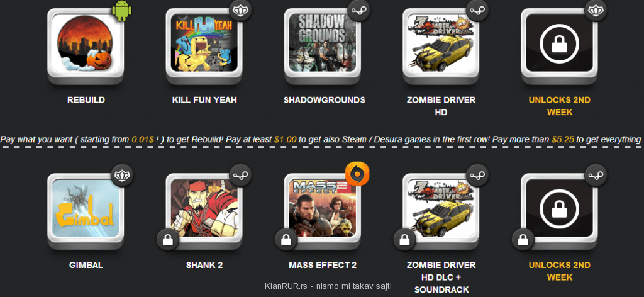Image resolution: width=644 pixels, height=297 pixels.
Task: Click the small lock badge on Mass Effect 2
Action: coord(286,240)
